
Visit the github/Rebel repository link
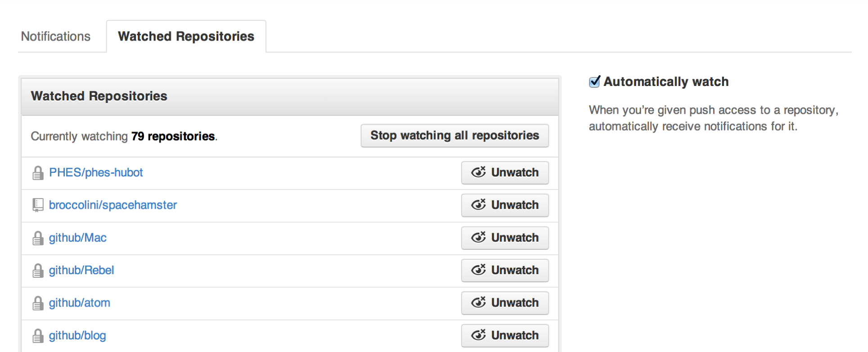coord(81,271)
